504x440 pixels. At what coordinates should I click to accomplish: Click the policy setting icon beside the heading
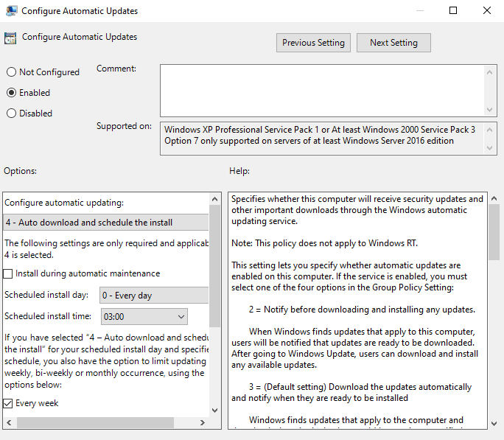point(10,38)
